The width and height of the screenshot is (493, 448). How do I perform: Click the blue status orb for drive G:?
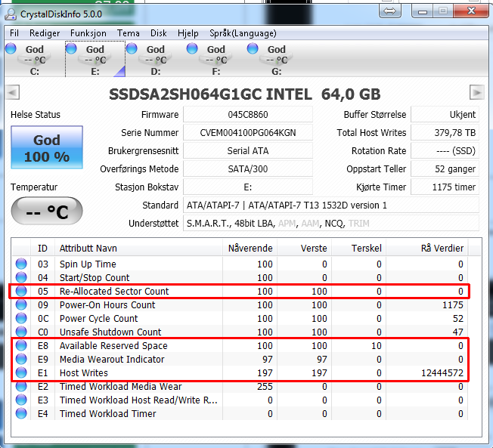point(253,48)
